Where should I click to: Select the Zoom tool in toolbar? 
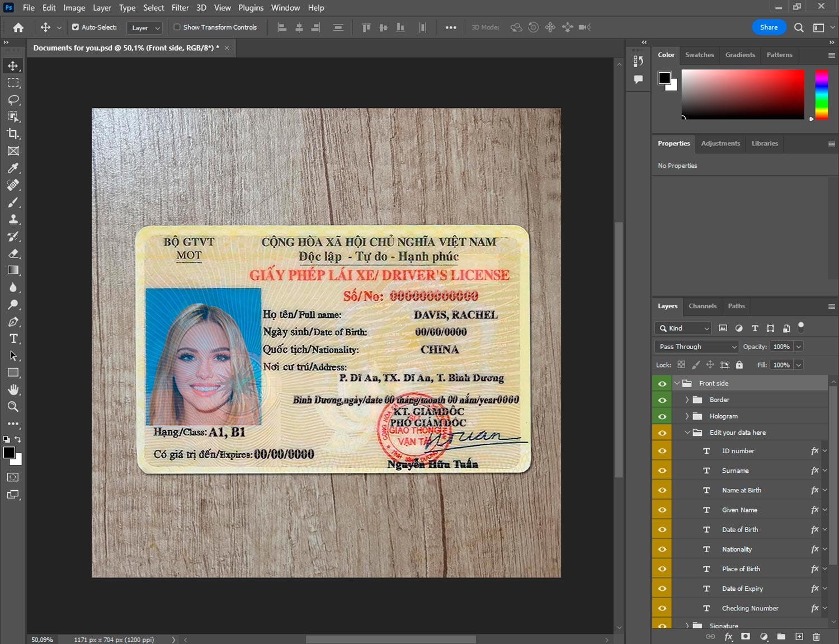pos(13,407)
